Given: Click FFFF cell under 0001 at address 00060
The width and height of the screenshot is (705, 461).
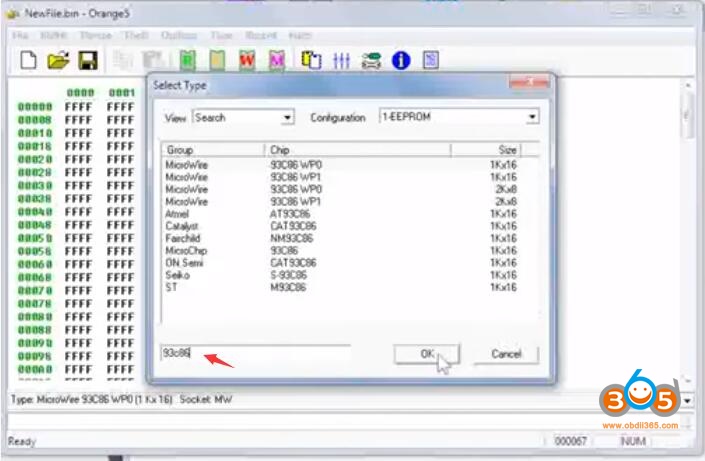Looking at the screenshot, I should pyautogui.click(x=120, y=264).
